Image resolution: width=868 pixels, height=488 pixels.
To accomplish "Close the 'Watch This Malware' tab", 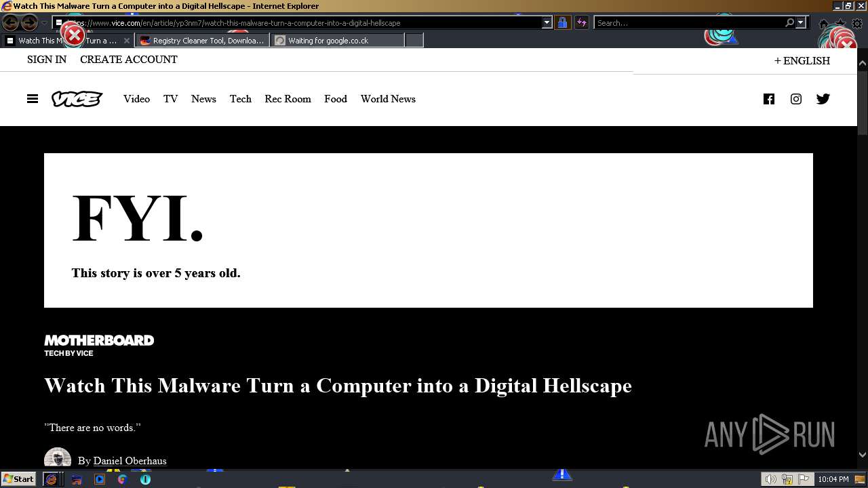I will click(x=127, y=41).
